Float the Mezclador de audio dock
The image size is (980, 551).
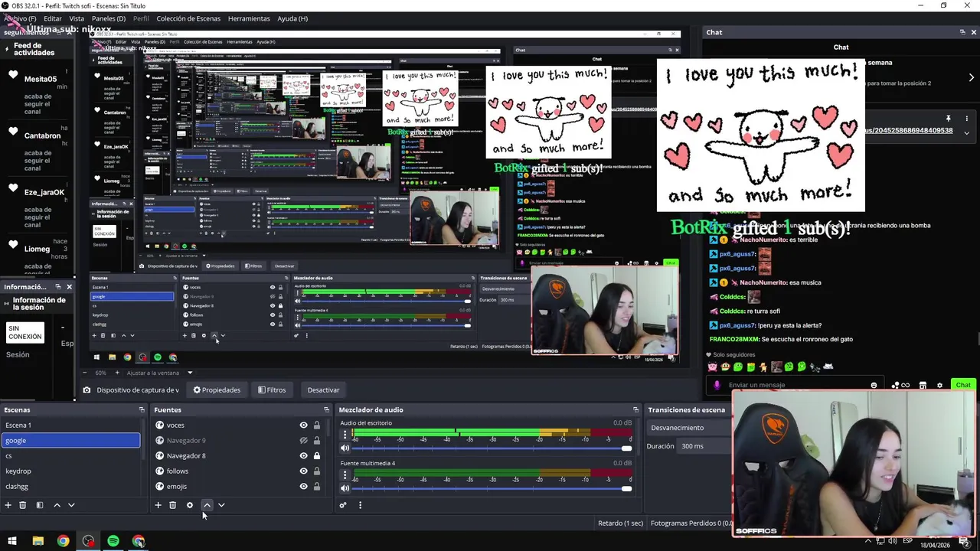pyautogui.click(x=635, y=409)
